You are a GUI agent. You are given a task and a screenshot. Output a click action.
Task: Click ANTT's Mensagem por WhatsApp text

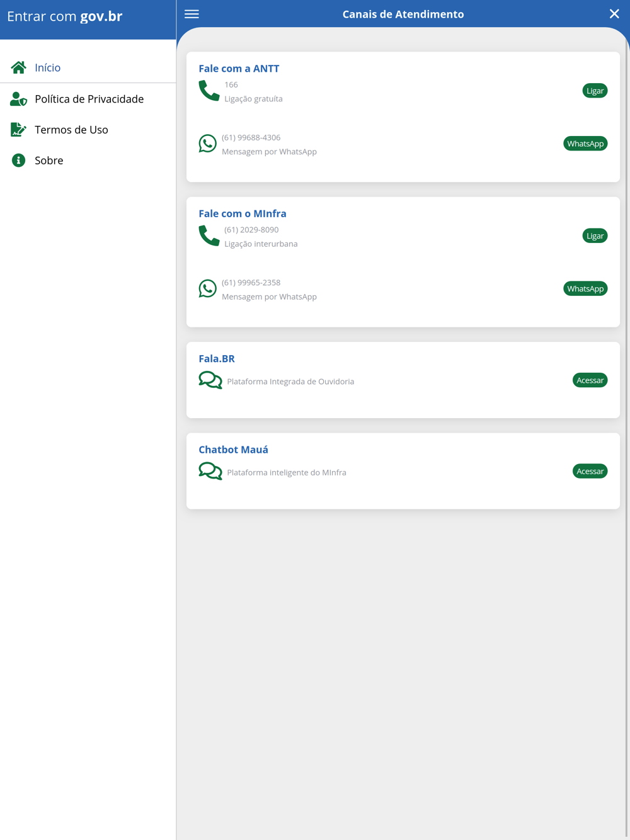pyautogui.click(x=269, y=152)
